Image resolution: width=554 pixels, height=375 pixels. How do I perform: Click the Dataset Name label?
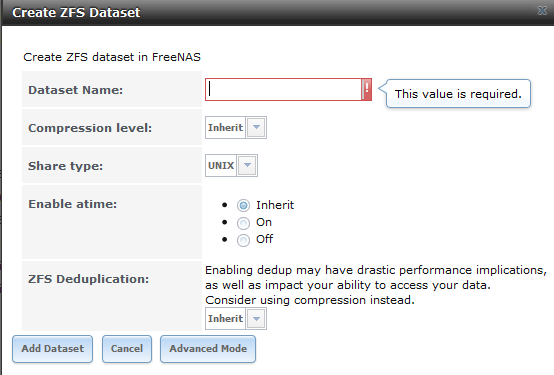(x=76, y=90)
